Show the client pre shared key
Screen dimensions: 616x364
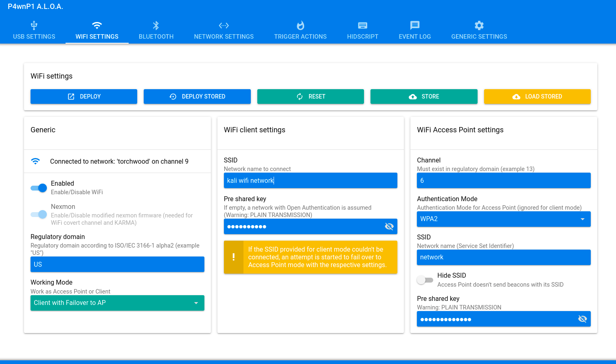click(389, 226)
